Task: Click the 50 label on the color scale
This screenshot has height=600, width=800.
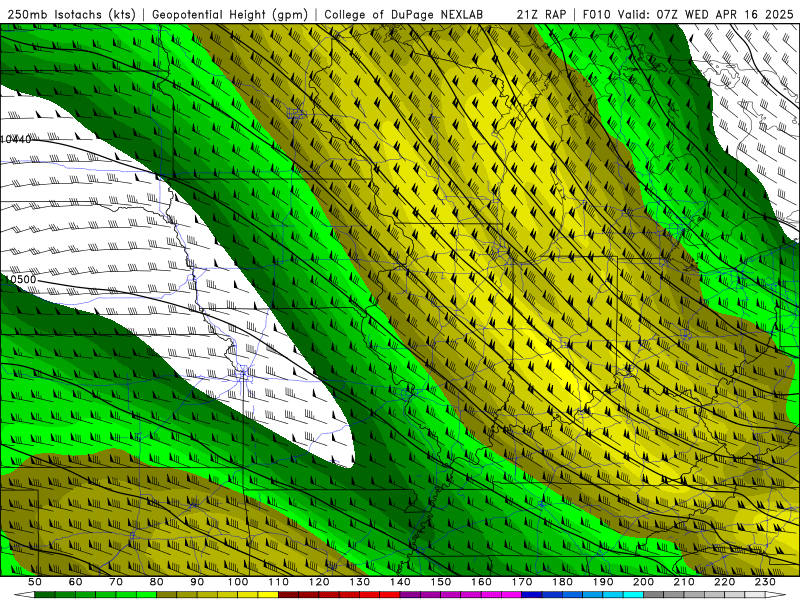Action: (35, 582)
